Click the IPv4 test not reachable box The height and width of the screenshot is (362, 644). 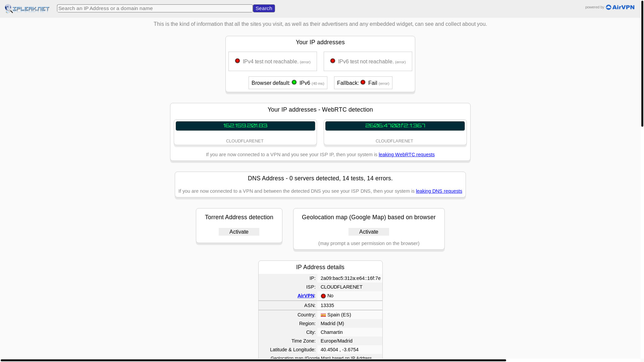click(x=273, y=61)
